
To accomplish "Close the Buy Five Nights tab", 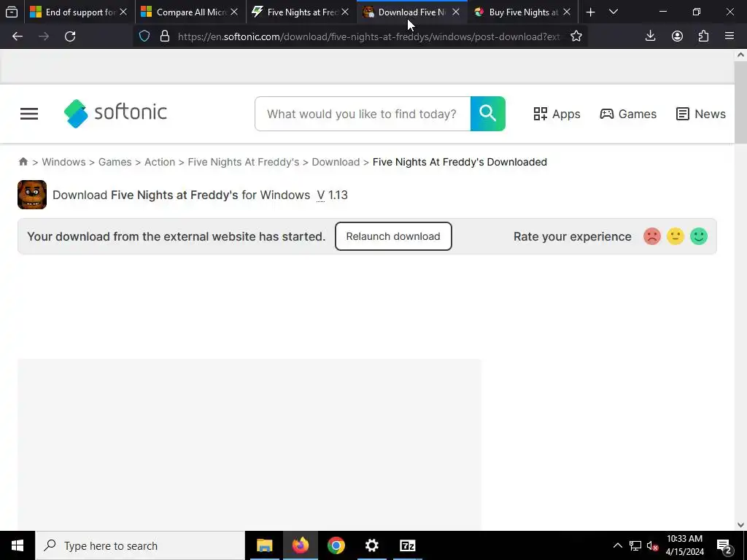I will coord(566,12).
